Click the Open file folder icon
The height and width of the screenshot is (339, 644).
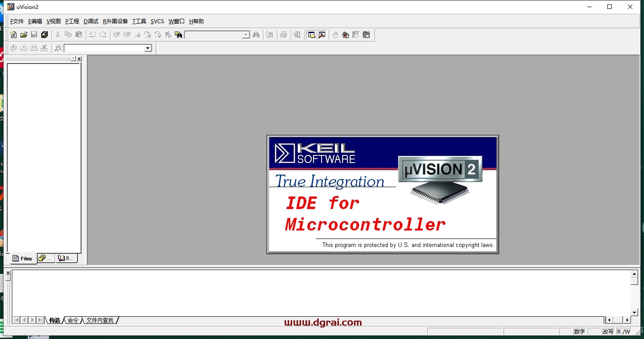tap(24, 35)
